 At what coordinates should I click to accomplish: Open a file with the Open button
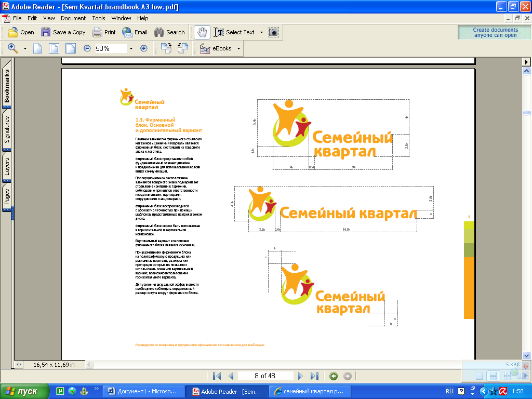tap(21, 32)
